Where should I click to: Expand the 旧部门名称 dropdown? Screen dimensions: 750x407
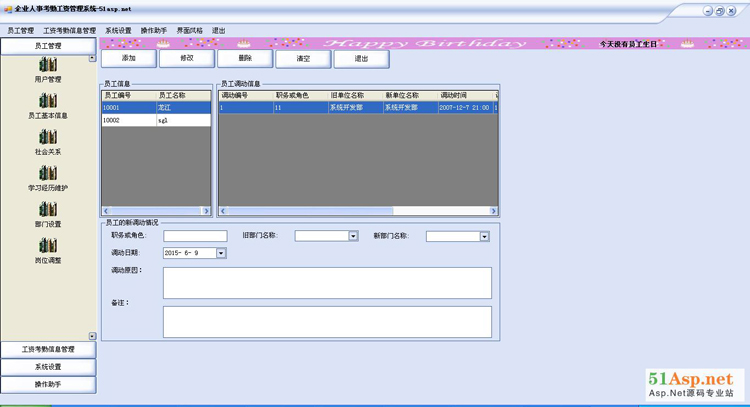(353, 236)
